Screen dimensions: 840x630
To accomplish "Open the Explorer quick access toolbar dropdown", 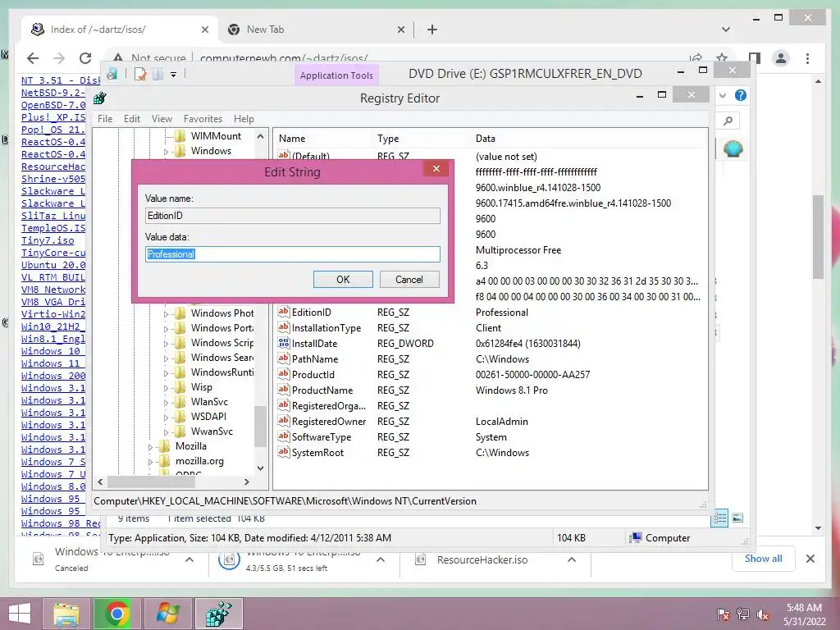I will tap(174, 75).
